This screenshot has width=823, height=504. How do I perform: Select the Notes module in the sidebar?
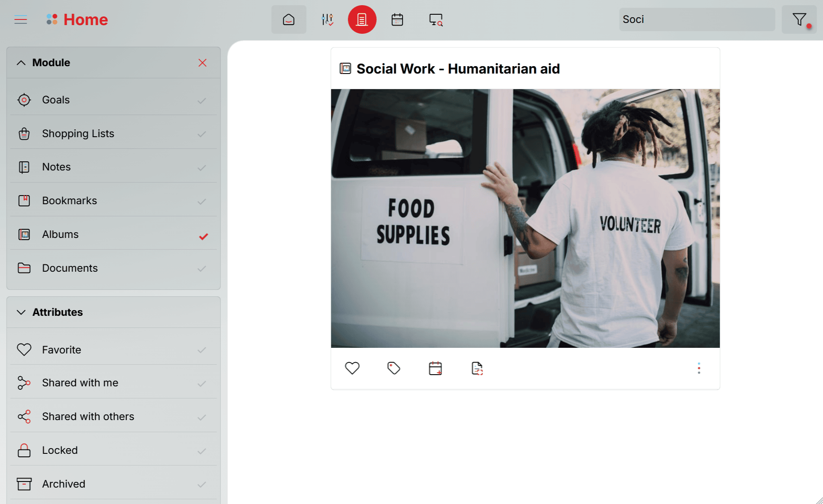tap(56, 167)
